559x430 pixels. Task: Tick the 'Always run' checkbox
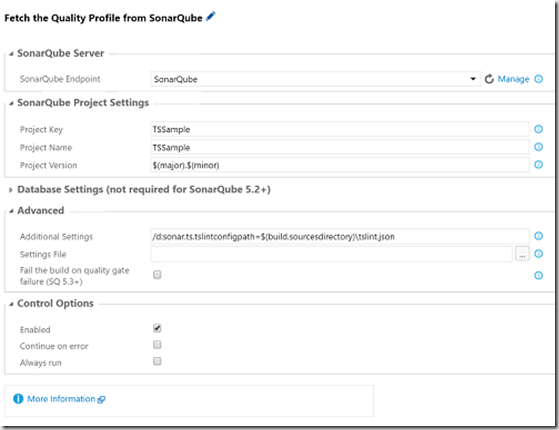[x=157, y=361]
